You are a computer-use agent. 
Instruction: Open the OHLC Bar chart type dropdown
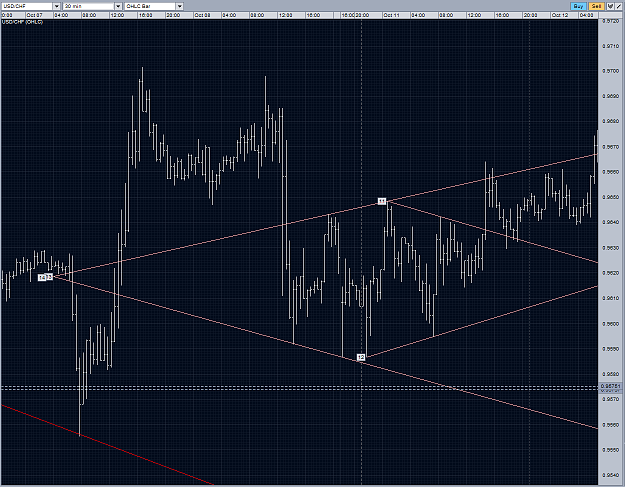pos(180,6)
